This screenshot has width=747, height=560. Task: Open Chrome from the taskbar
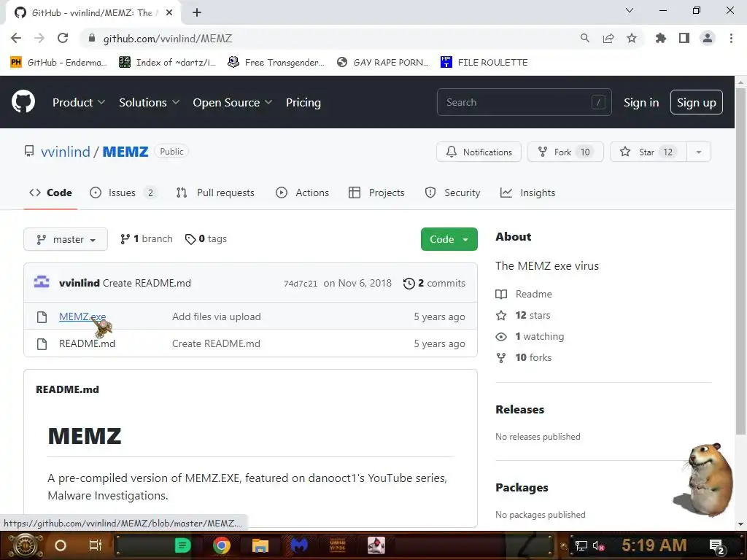click(x=222, y=545)
